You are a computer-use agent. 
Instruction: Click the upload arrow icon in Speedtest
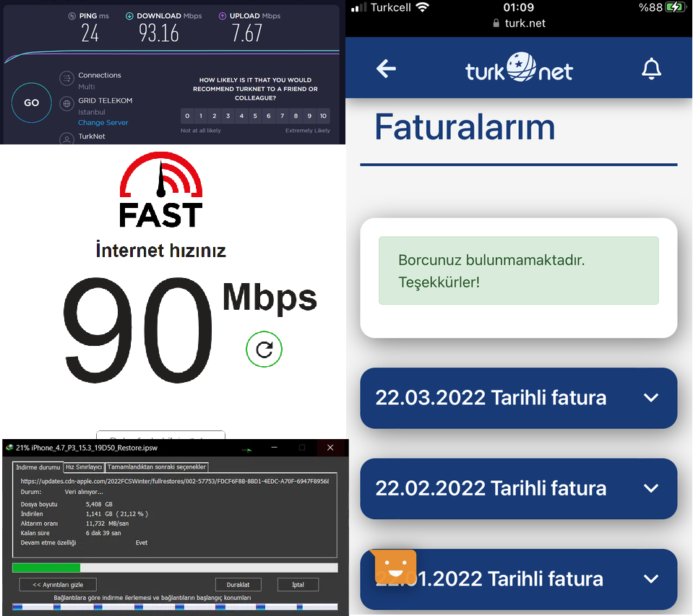click(x=223, y=16)
